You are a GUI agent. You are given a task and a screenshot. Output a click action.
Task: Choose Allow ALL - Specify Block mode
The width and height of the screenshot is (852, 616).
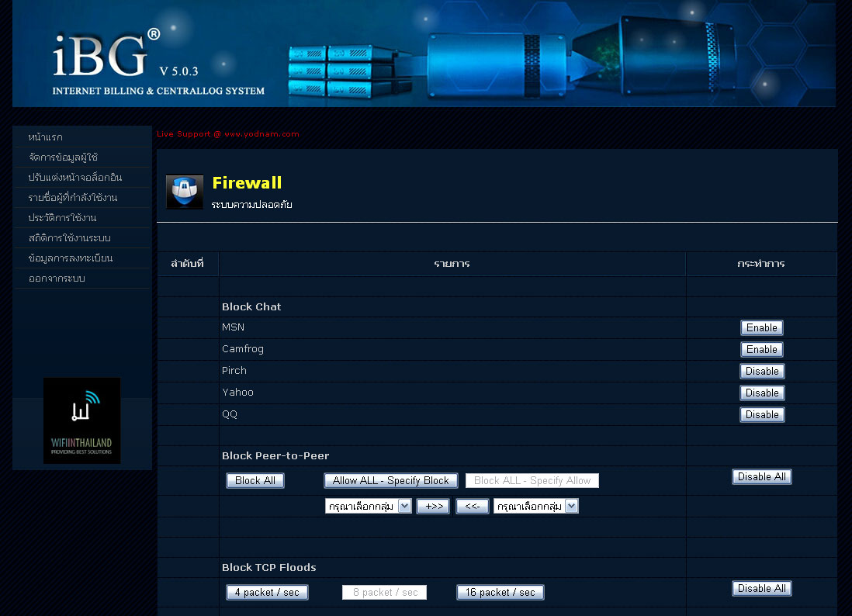tap(390, 480)
